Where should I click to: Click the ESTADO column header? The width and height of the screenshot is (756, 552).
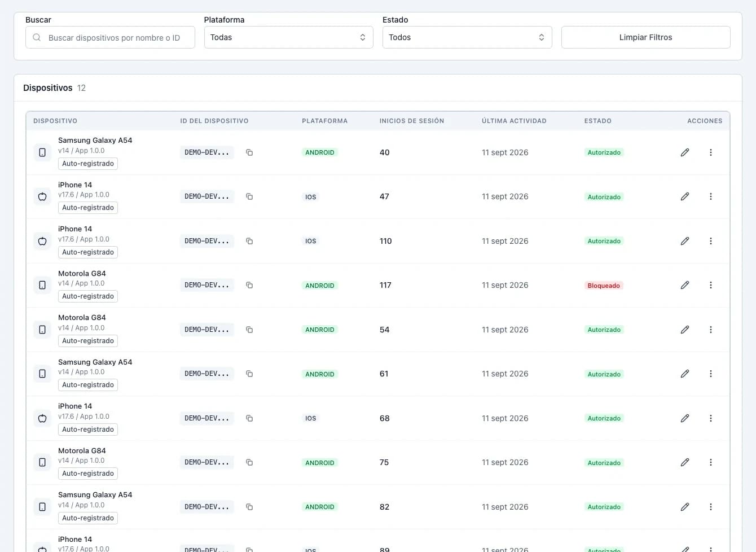598,121
